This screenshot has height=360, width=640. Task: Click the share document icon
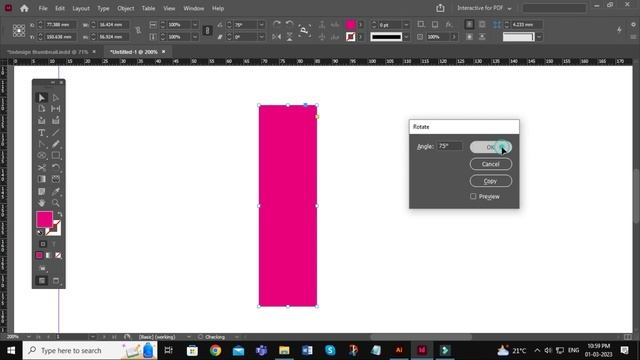click(440, 8)
